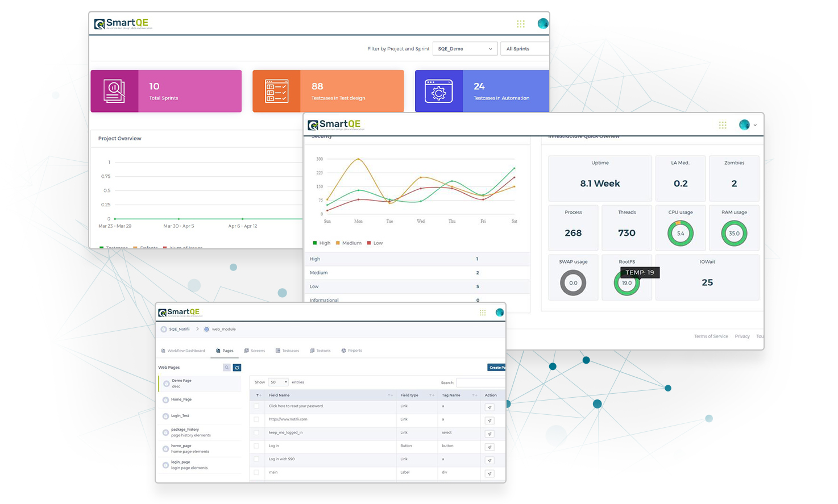Check the Log in with SSO row checkbox
The height and width of the screenshot is (504, 838).
(256, 459)
